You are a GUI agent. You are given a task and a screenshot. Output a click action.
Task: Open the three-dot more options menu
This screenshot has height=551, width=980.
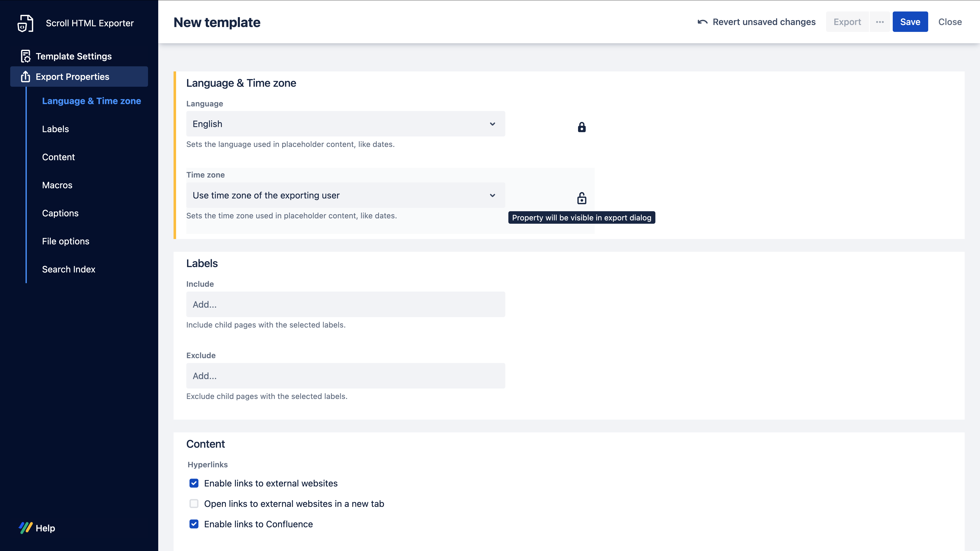pyautogui.click(x=879, y=22)
